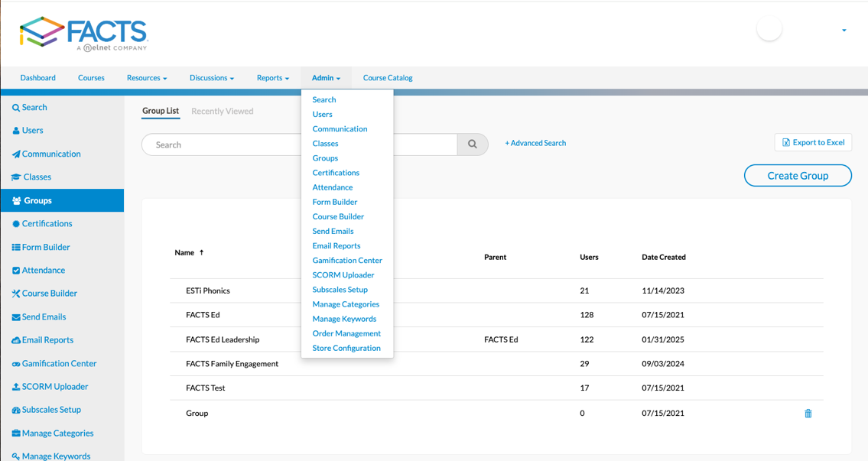Click the magnifier search button in group search
Screen dimensions: 868x461
tap(472, 144)
